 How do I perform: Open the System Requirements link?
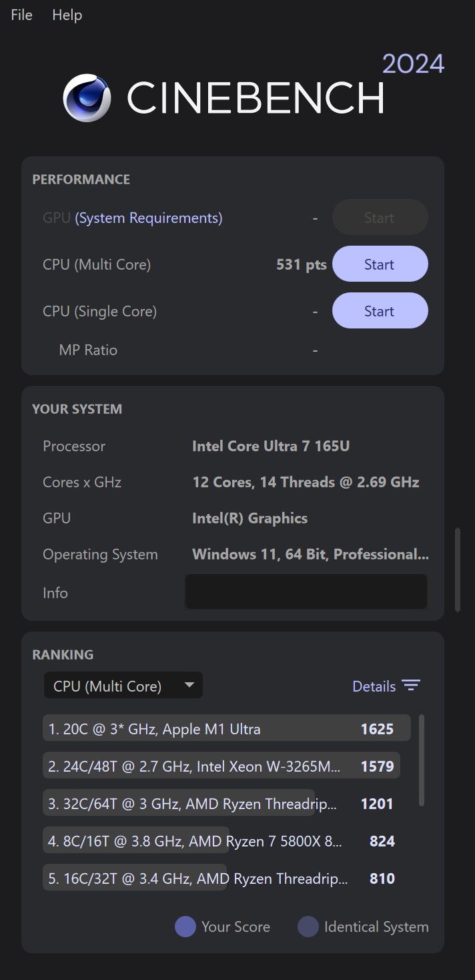coord(149,218)
